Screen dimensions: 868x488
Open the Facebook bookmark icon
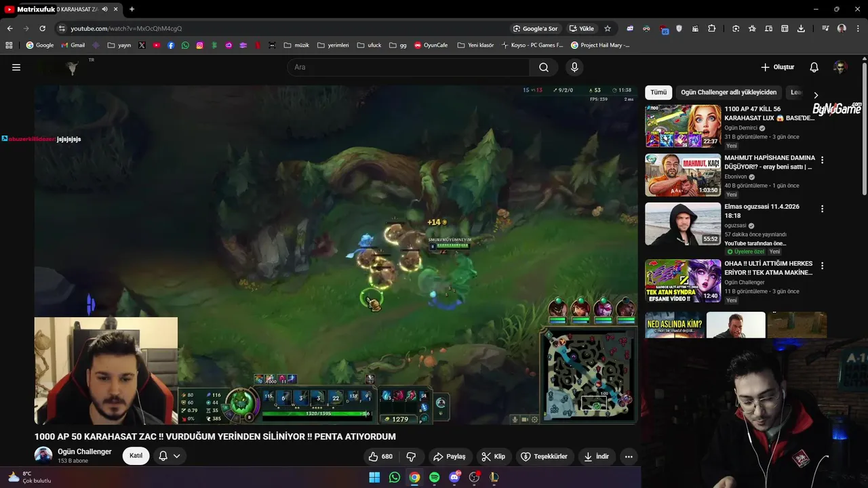coord(171,45)
